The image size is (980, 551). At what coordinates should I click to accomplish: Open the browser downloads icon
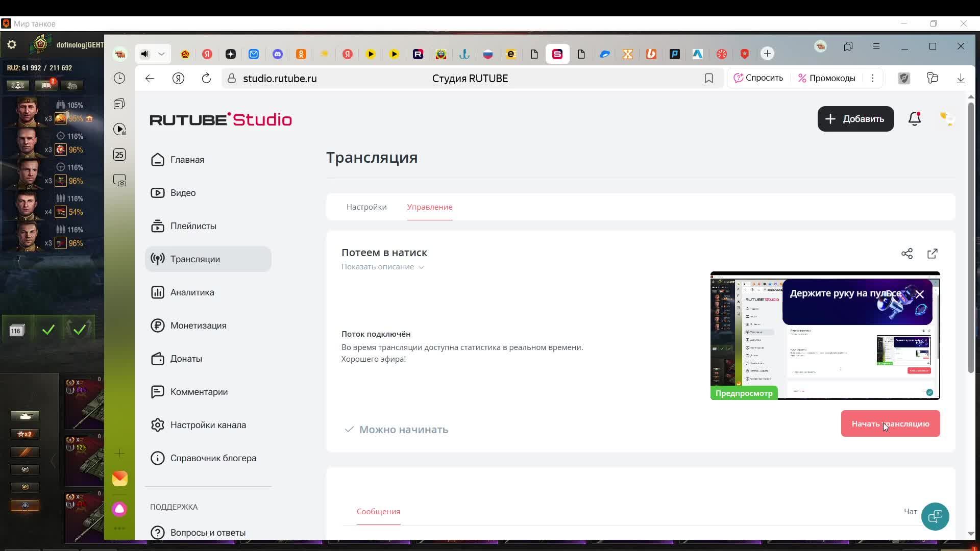pyautogui.click(x=961, y=78)
